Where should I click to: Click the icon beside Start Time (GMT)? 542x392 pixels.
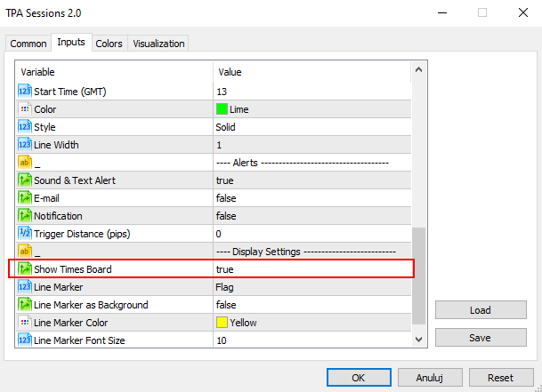[25, 92]
